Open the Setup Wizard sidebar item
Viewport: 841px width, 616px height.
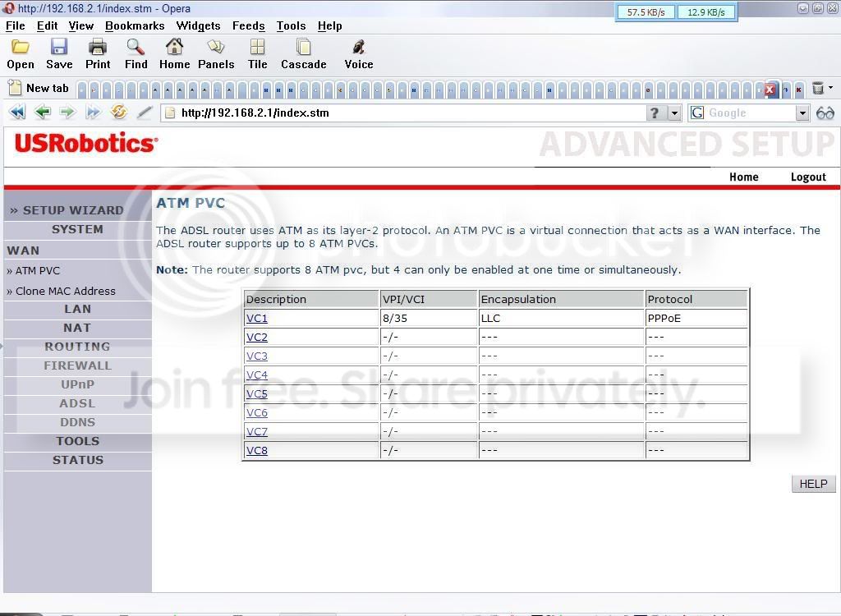tap(67, 210)
